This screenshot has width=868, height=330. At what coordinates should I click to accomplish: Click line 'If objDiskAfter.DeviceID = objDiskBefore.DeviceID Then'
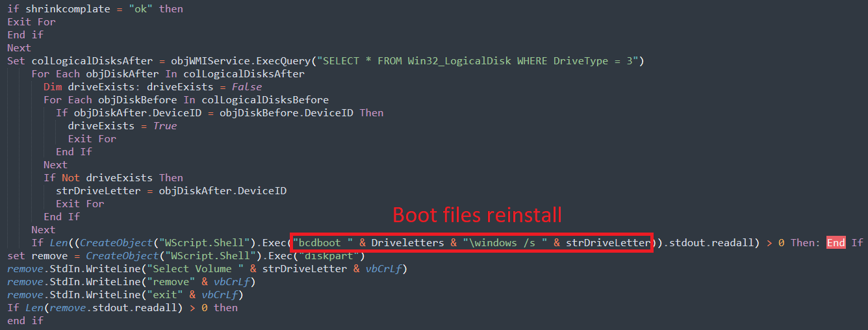[220, 113]
